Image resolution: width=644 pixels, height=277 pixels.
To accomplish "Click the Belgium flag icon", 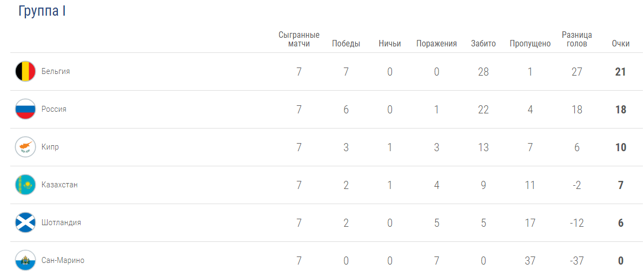I will coord(25,71).
